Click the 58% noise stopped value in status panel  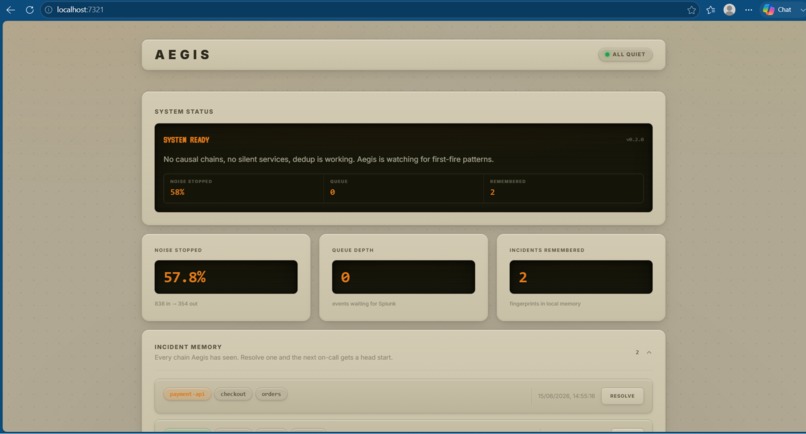[177, 192]
